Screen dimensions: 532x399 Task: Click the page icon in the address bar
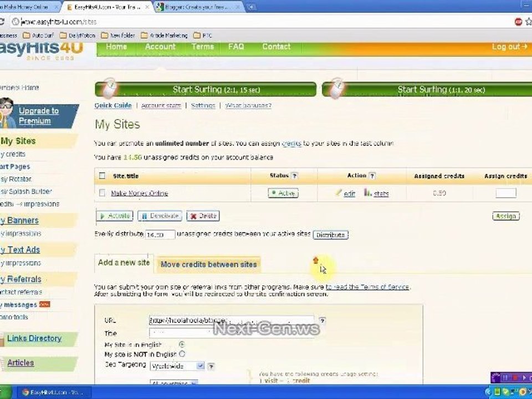point(16,22)
